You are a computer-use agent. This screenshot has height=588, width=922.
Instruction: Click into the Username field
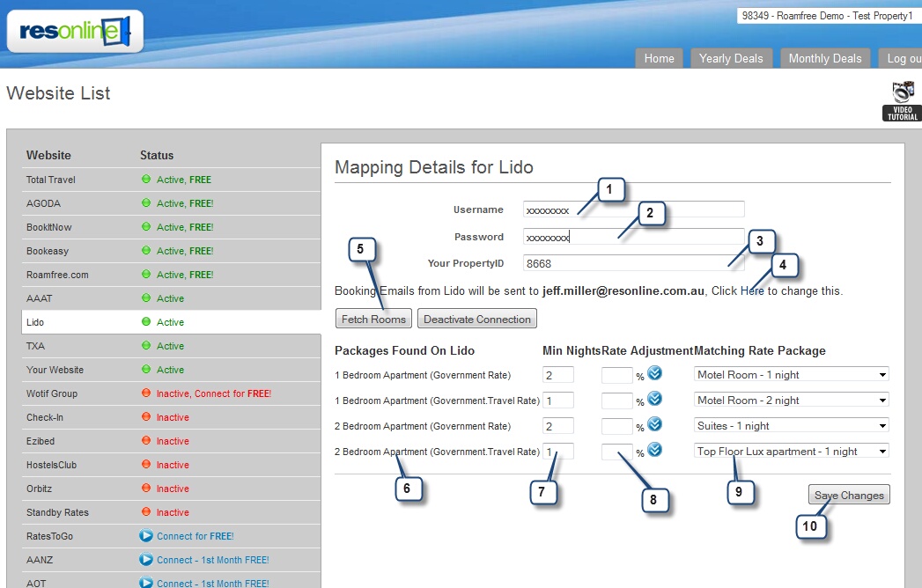(x=634, y=209)
